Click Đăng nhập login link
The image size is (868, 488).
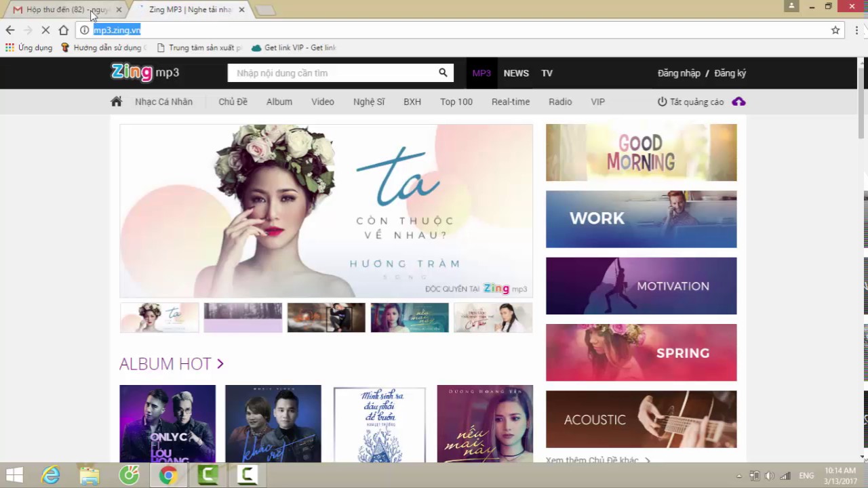(679, 73)
